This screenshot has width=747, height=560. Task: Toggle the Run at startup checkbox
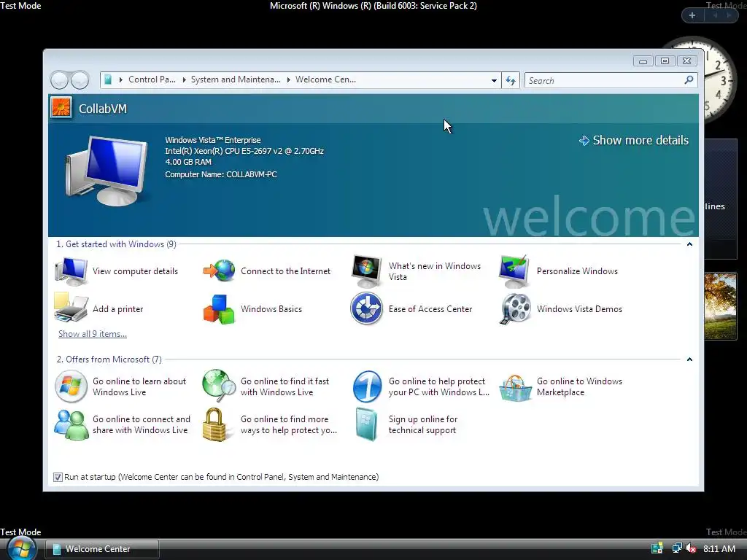pyautogui.click(x=58, y=477)
